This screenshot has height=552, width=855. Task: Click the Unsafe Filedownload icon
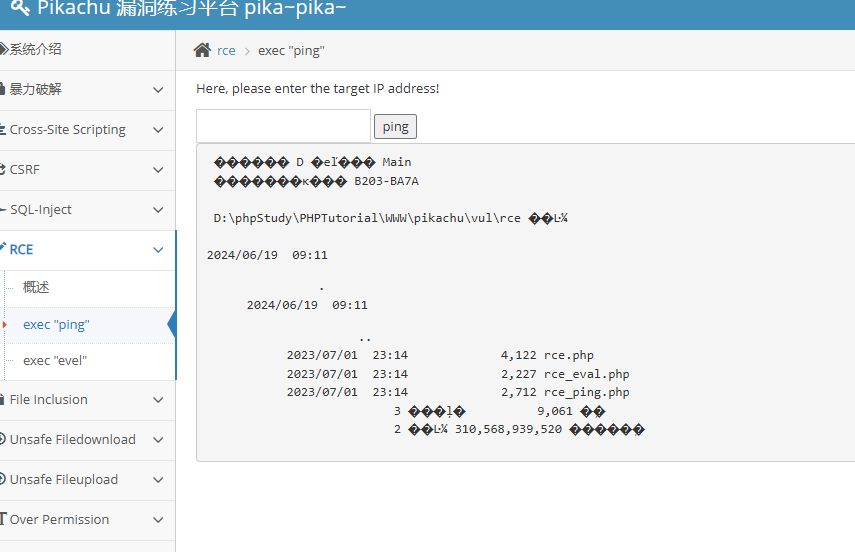click(x=3, y=439)
